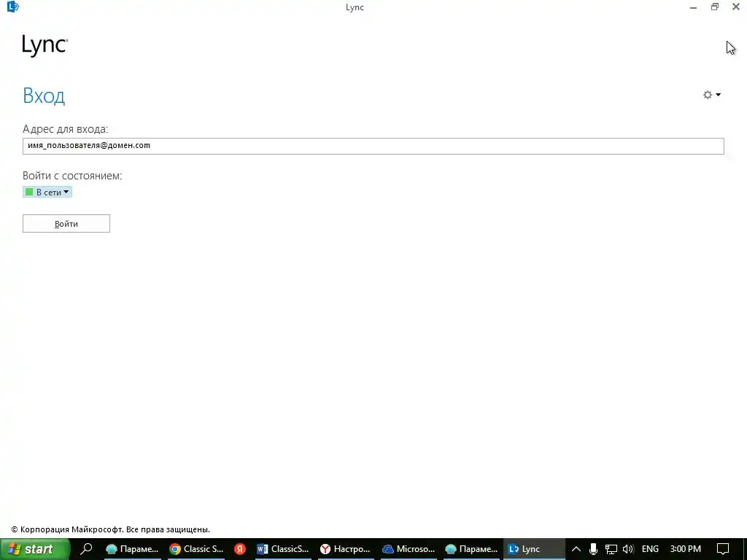Switch to Yandex Browser "Настро..." taskbar item
The width and height of the screenshot is (747, 560).
pos(345,549)
